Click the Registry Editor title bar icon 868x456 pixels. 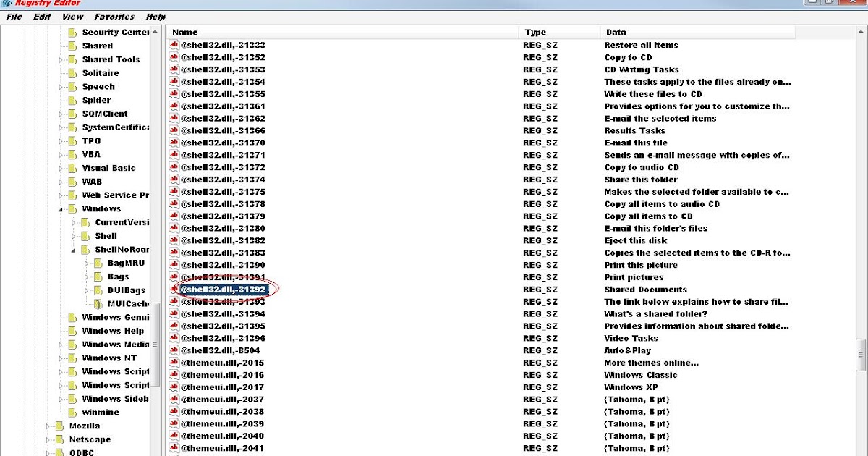[6, 3]
